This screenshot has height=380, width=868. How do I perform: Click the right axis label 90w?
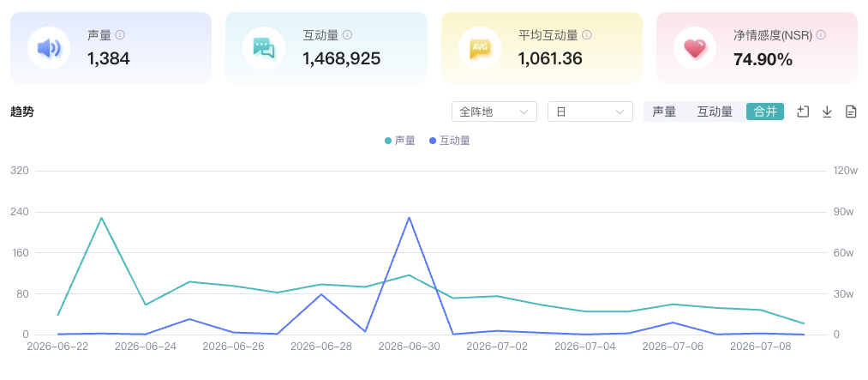coord(843,212)
